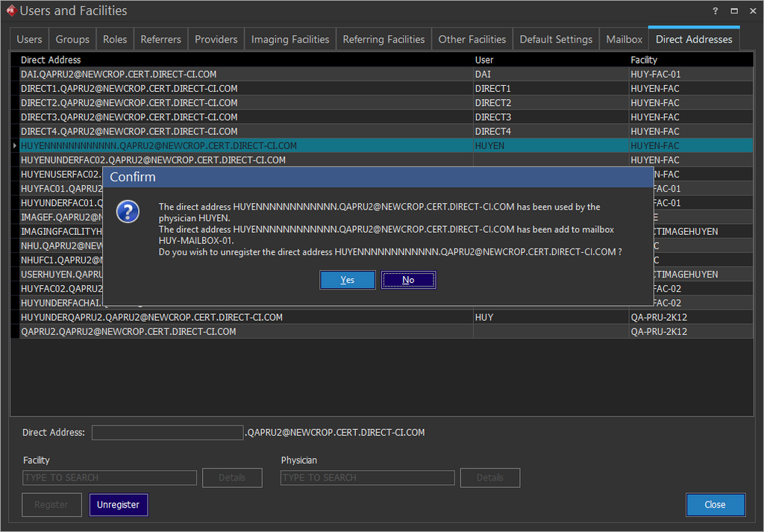This screenshot has height=532, width=764.
Task: Click the help icon in title bar
Action: click(716, 11)
